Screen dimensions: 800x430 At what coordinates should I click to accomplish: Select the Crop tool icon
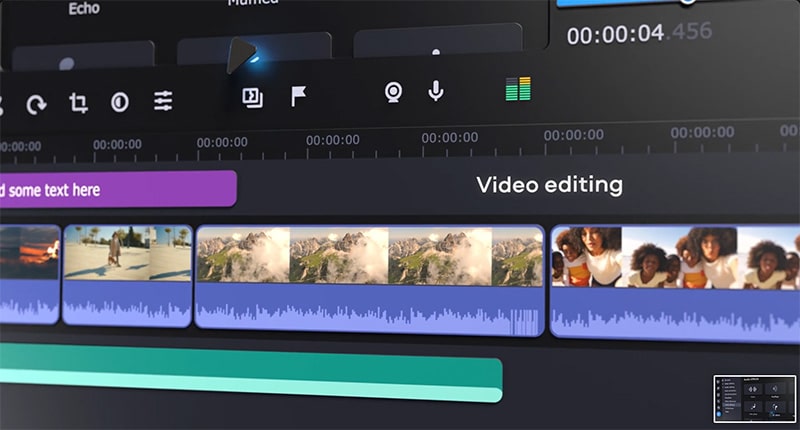[x=78, y=103]
